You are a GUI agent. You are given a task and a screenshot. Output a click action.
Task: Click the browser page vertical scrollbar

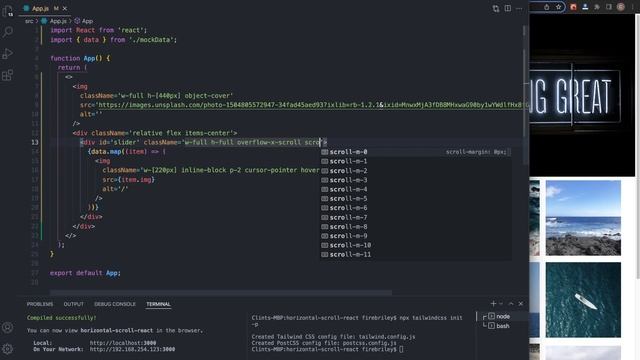click(637, 147)
